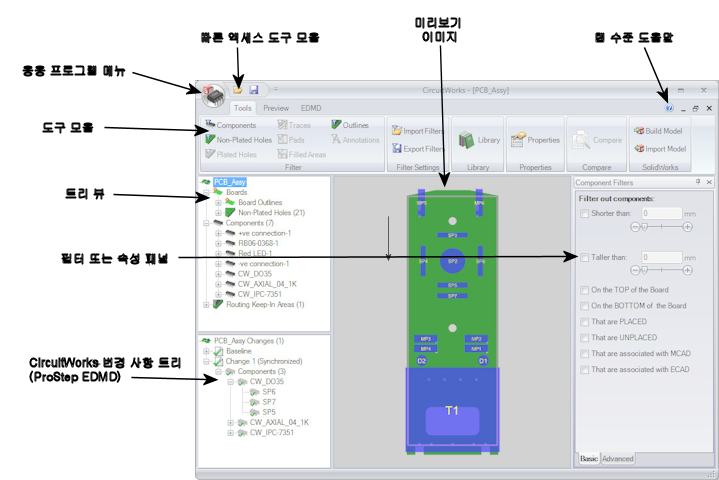Expand CW_AXIAL_04_1K in changes tree
The width and height of the screenshot is (719, 480).
(x=231, y=422)
